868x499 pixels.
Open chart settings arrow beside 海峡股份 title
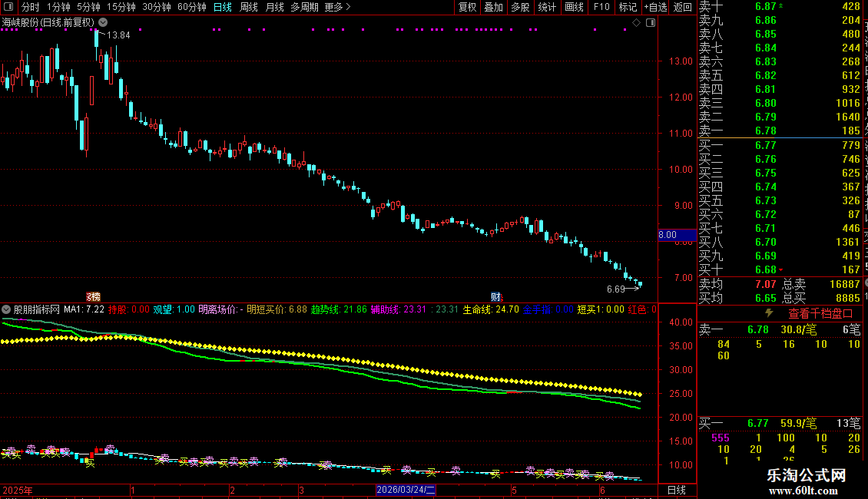coord(103,22)
